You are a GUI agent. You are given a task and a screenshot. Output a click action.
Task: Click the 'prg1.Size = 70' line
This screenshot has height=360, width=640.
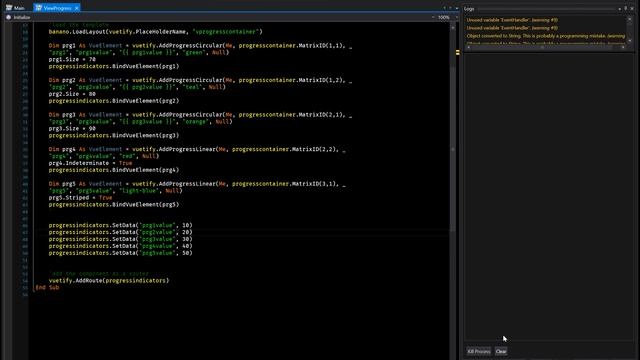tap(72, 59)
